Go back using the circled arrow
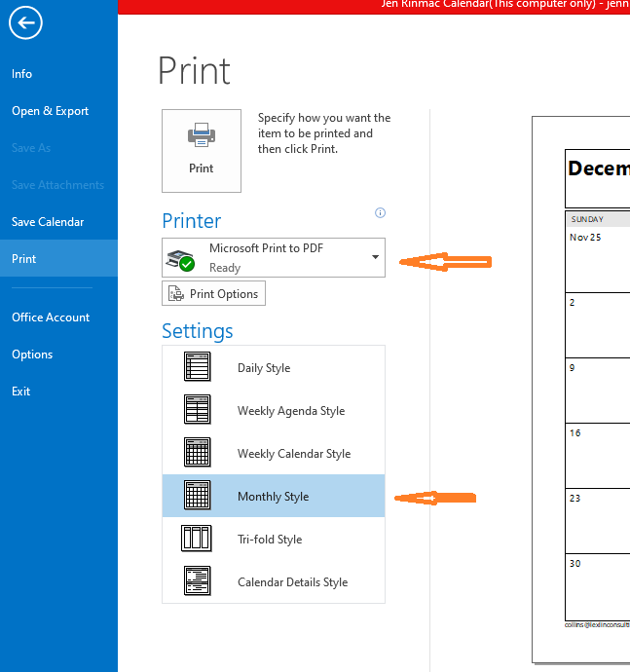Image resolution: width=630 pixels, height=672 pixels. 25,22
